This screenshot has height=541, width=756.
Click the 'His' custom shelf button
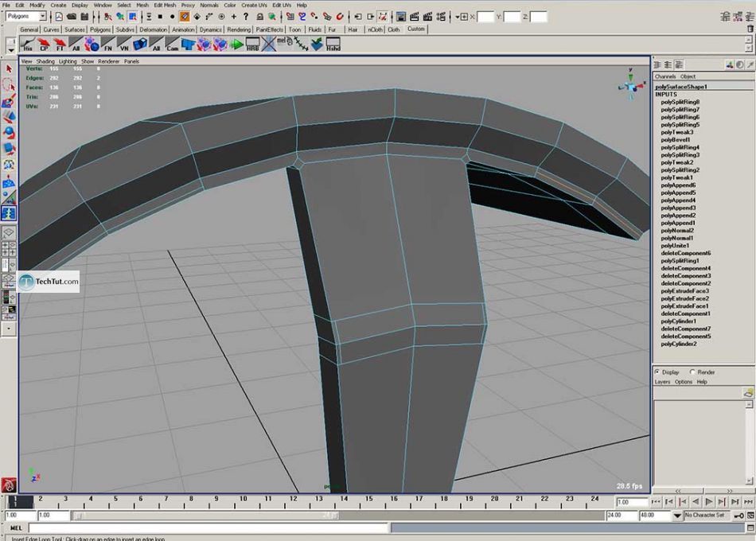pos(28,44)
